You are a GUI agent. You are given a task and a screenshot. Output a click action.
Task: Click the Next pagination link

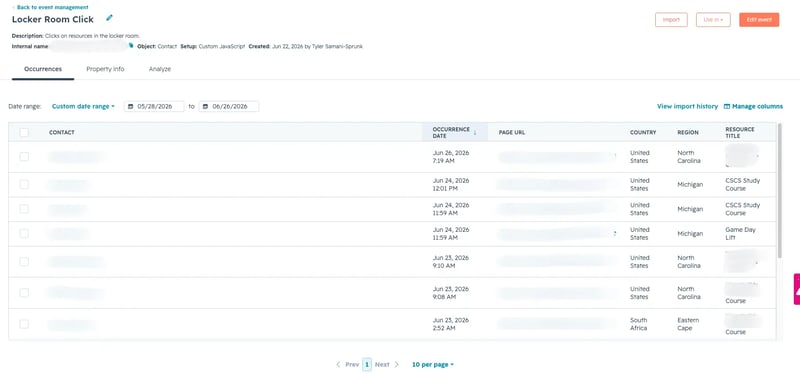pos(382,365)
